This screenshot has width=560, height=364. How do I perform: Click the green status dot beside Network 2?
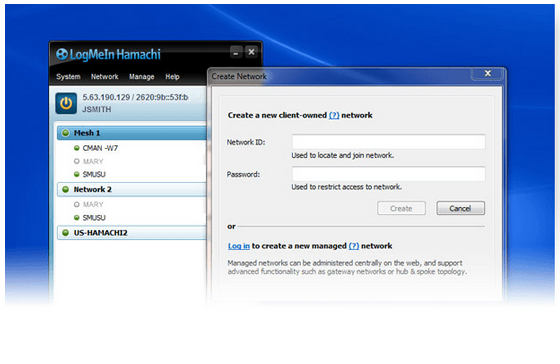(x=65, y=189)
